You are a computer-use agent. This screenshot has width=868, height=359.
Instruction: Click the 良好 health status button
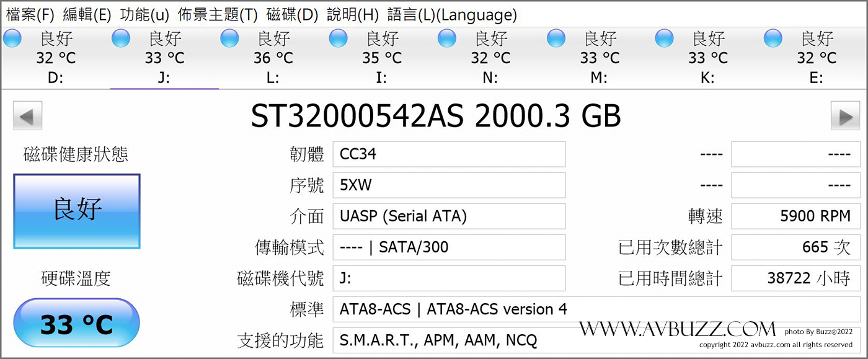tap(77, 211)
